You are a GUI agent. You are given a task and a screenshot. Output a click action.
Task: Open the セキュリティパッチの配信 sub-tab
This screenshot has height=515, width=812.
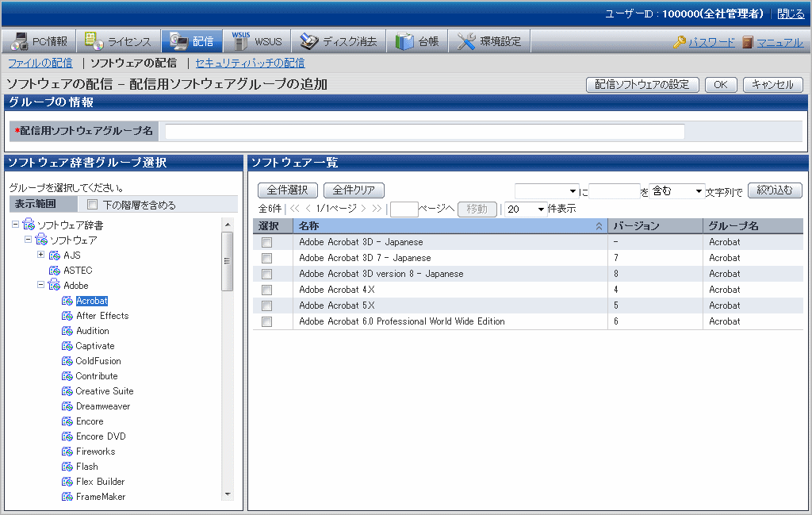(x=250, y=63)
